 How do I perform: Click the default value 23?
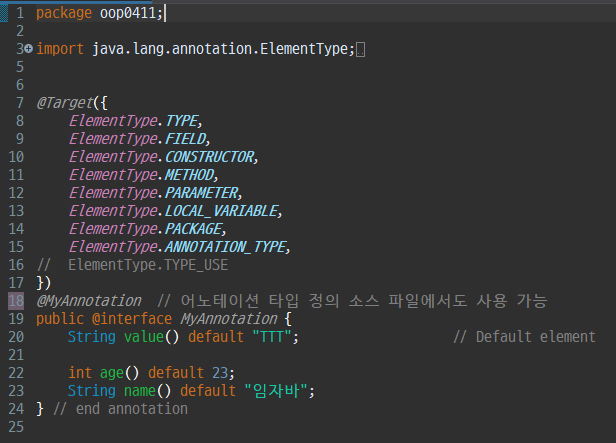(220, 373)
